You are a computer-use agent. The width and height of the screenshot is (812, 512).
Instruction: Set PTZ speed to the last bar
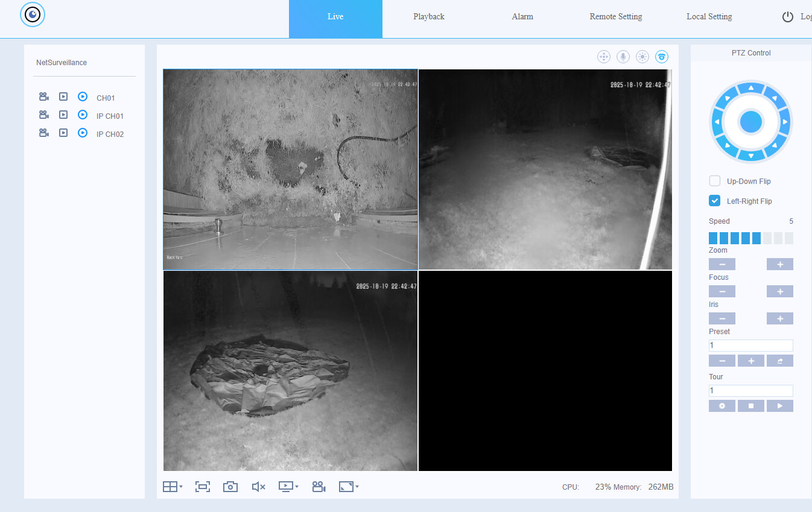788,238
